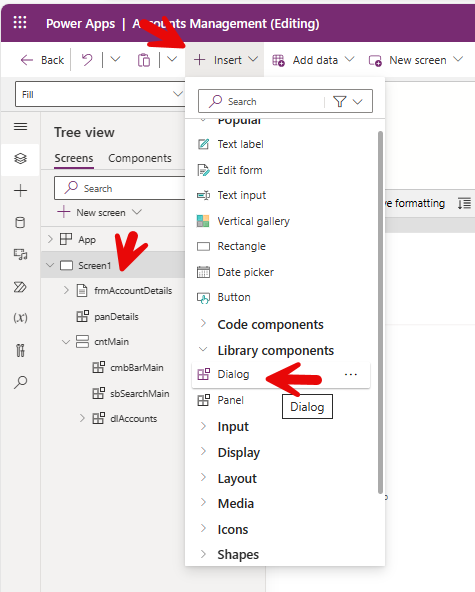Select the Tree view layers icon
475x592 pixels.
[20, 159]
